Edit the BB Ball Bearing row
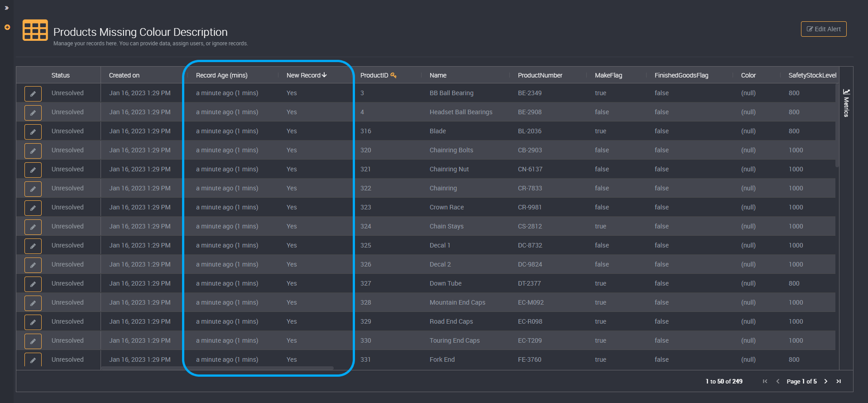 click(x=33, y=93)
